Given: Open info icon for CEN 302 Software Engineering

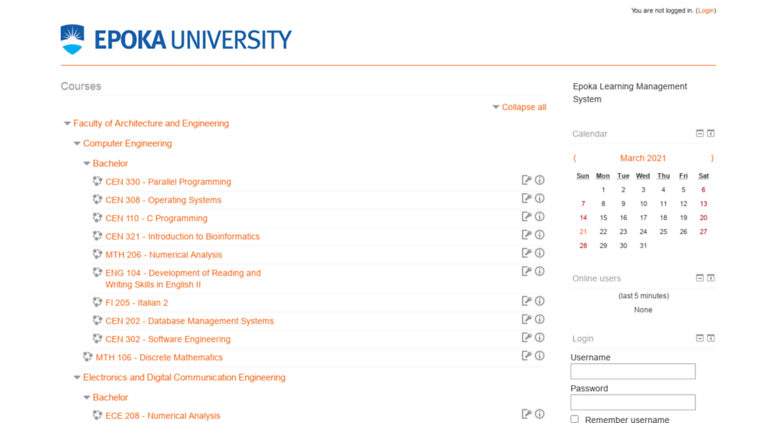Looking at the screenshot, I should [x=540, y=338].
